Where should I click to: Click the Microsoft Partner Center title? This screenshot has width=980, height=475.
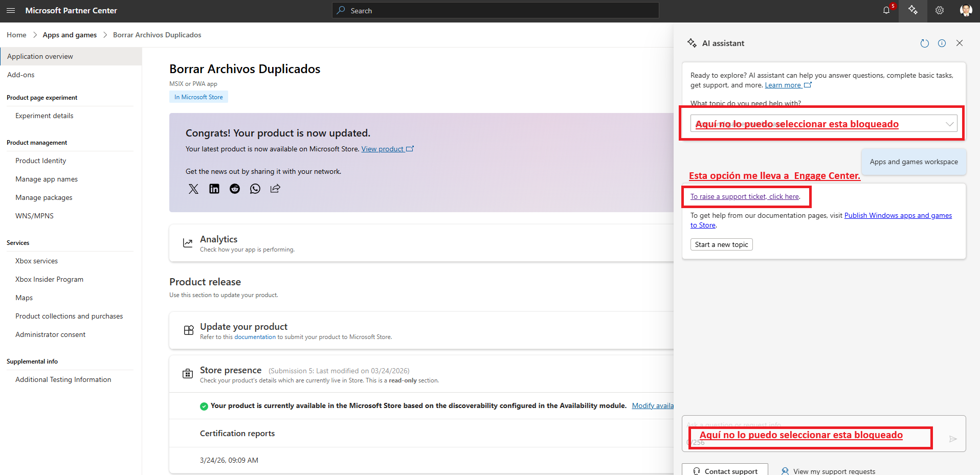[71, 10]
